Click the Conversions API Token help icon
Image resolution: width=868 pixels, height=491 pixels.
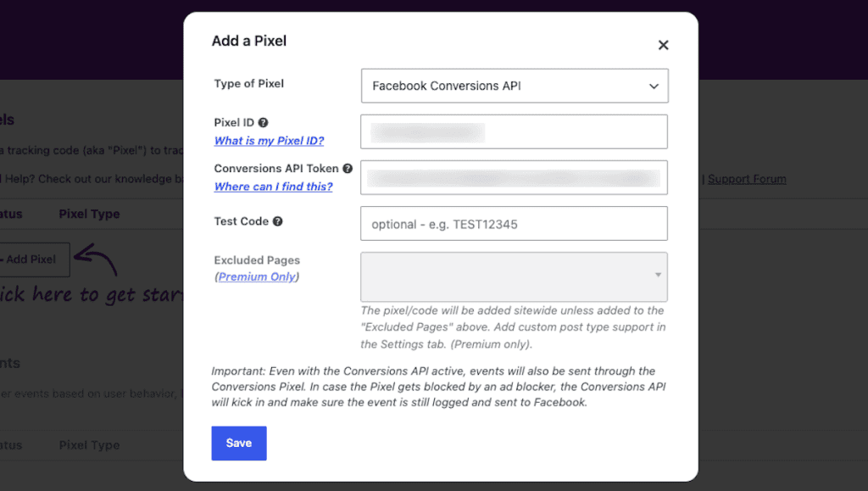click(348, 169)
